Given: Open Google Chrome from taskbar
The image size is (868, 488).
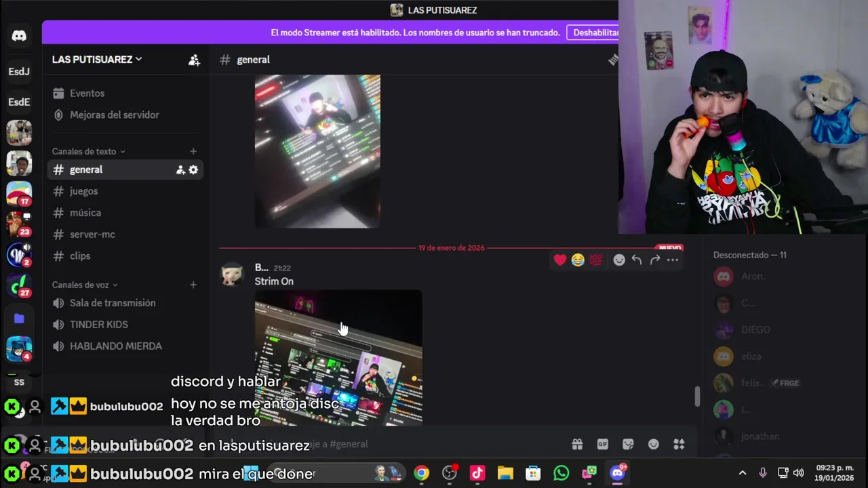Looking at the screenshot, I should tap(422, 473).
